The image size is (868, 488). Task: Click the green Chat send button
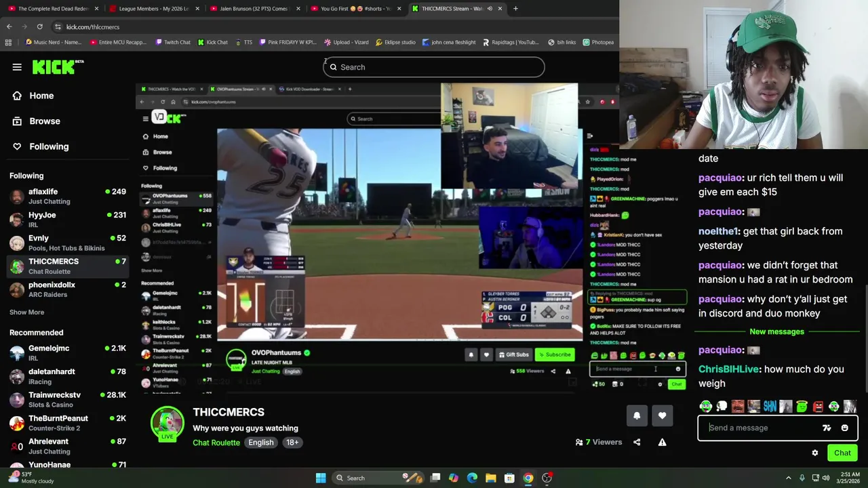click(x=842, y=453)
